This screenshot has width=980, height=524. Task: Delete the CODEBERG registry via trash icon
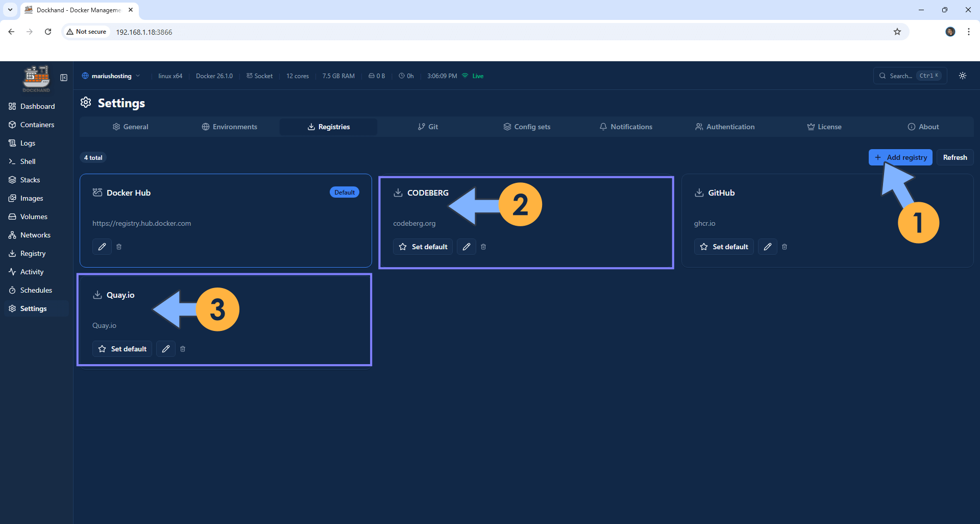[x=483, y=246]
